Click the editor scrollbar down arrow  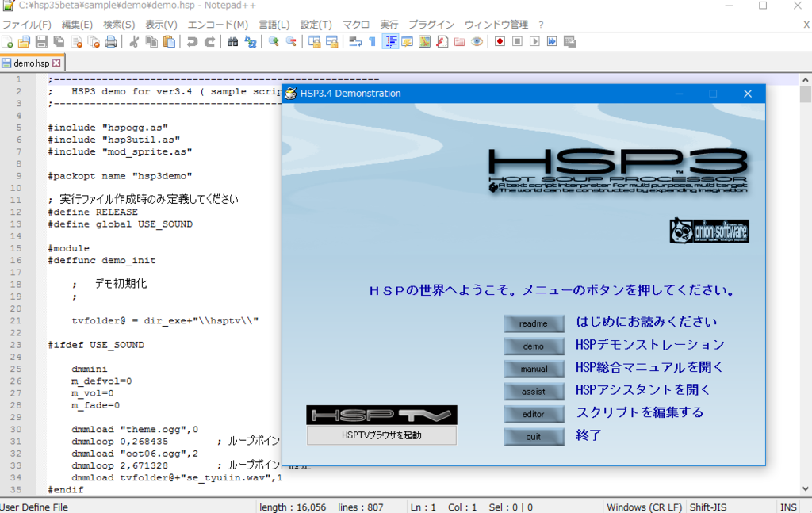coord(806,488)
